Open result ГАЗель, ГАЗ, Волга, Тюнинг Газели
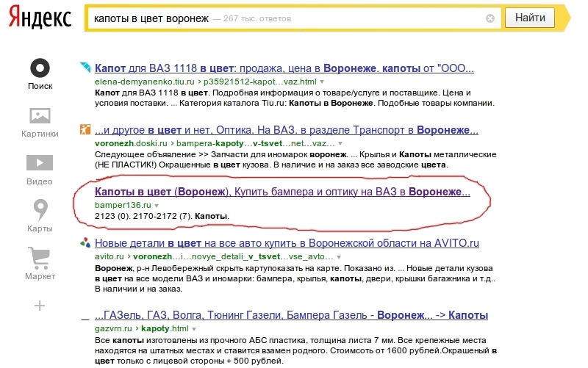The height and width of the screenshot is (368, 588). [x=291, y=315]
